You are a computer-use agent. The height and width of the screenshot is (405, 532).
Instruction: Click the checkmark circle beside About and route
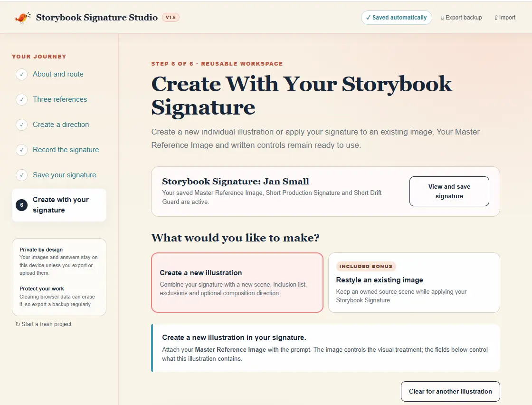point(22,74)
